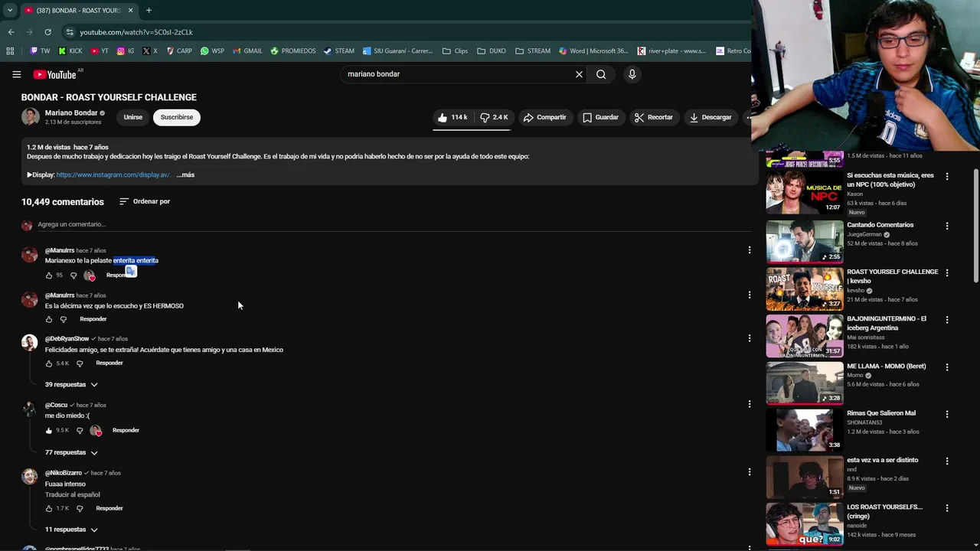
Task: Reply to the 'ES HERMOSO' comment
Action: click(x=93, y=319)
